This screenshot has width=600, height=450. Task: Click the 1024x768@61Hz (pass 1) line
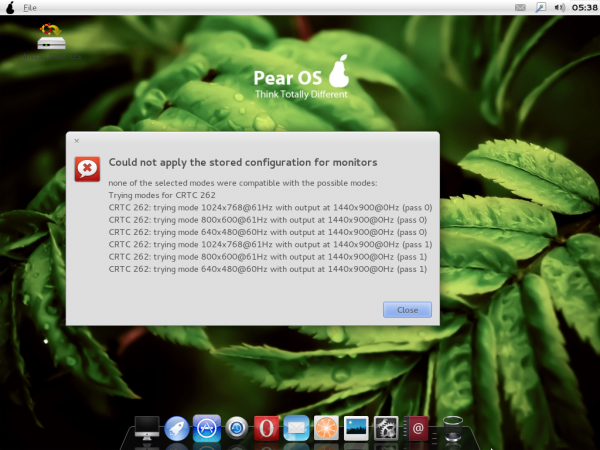pos(270,244)
